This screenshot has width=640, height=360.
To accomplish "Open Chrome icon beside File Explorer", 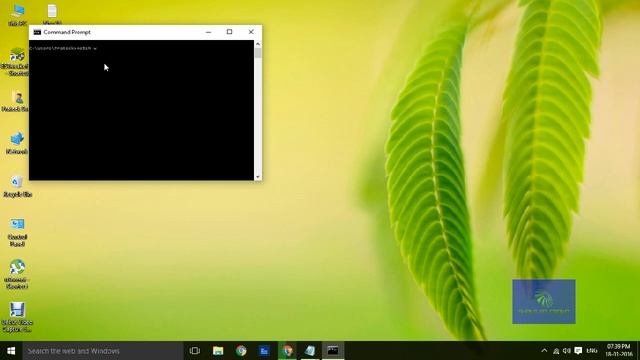I will coord(241,351).
